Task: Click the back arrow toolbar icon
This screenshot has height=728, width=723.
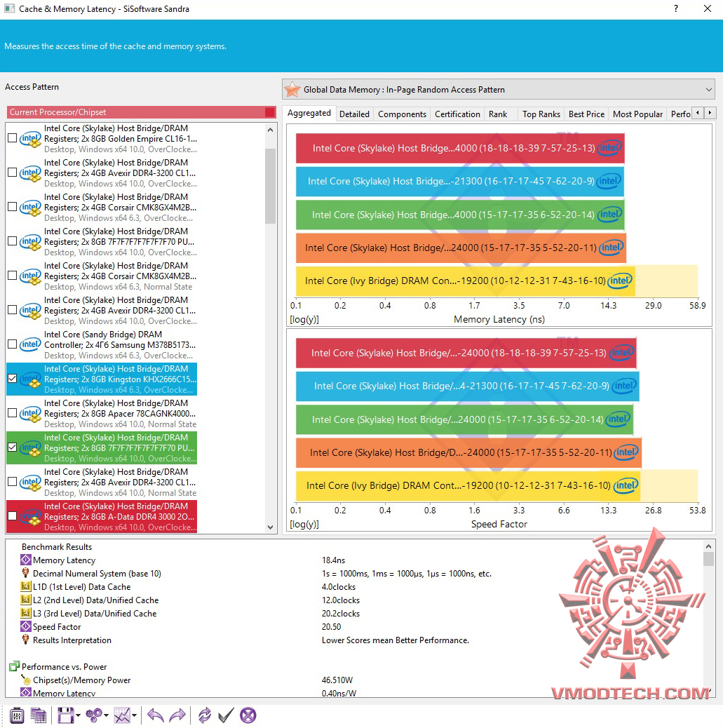Action: point(156,715)
